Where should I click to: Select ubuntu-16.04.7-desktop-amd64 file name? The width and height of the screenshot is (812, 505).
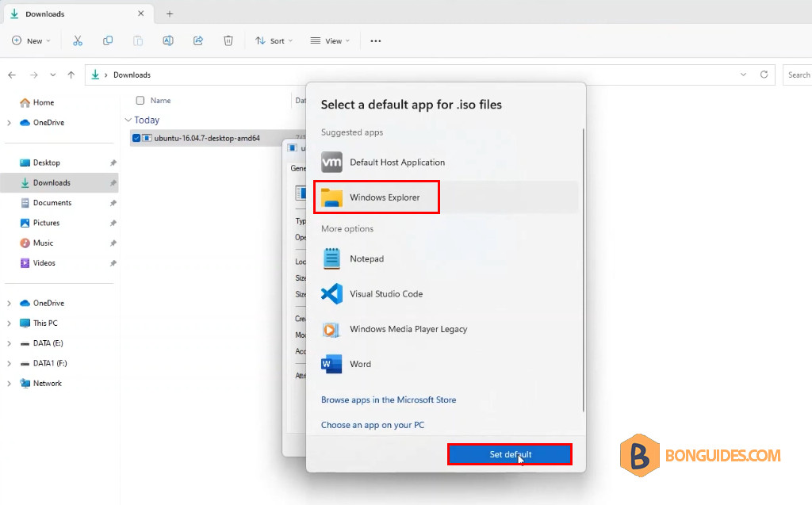[207, 138]
